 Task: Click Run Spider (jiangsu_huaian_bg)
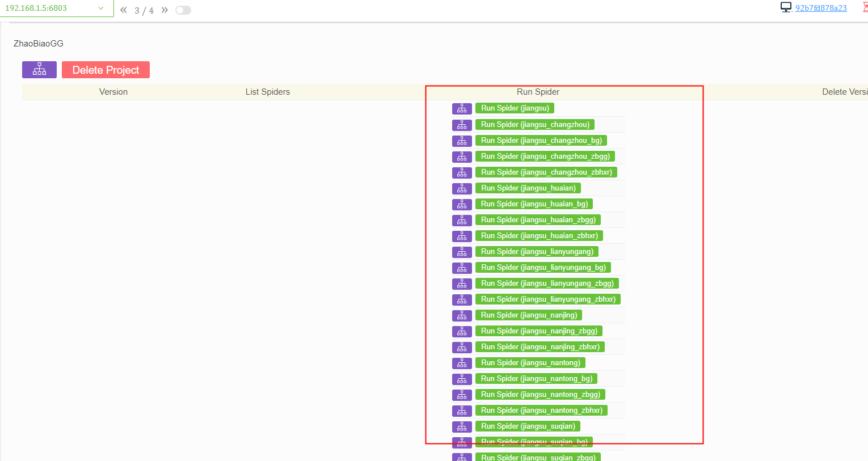[x=534, y=204]
